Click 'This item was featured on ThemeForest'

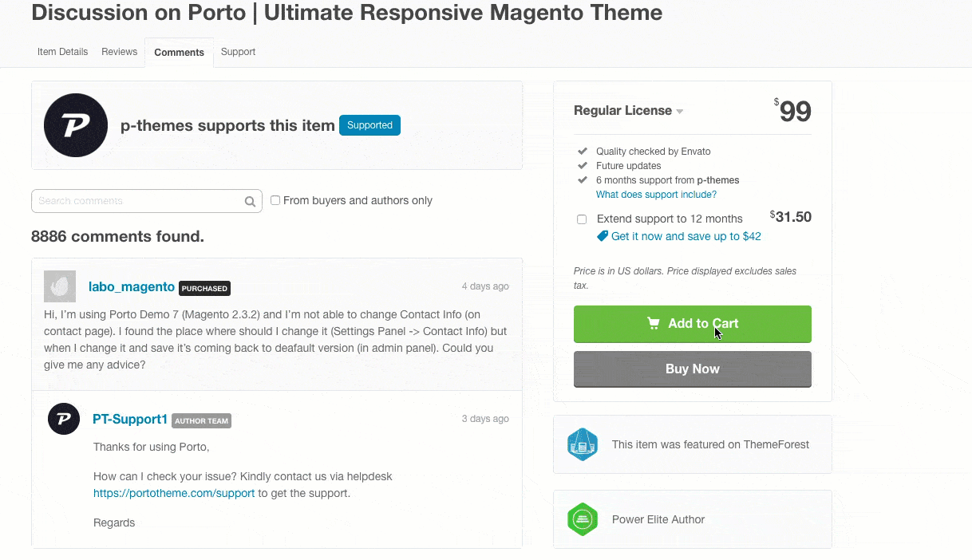tap(710, 444)
